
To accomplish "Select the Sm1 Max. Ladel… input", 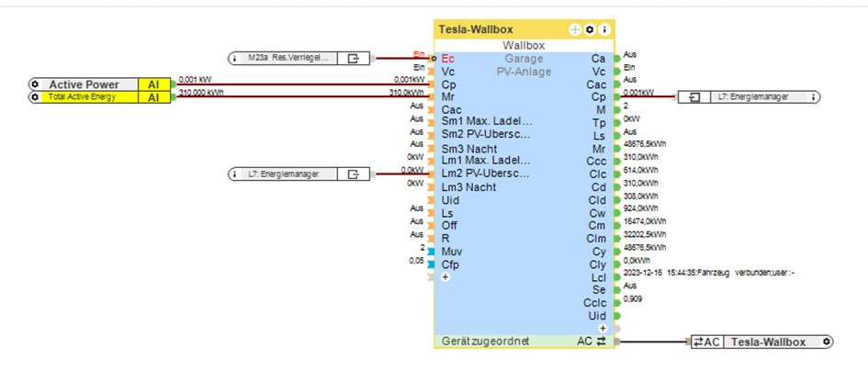I will (x=486, y=122).
